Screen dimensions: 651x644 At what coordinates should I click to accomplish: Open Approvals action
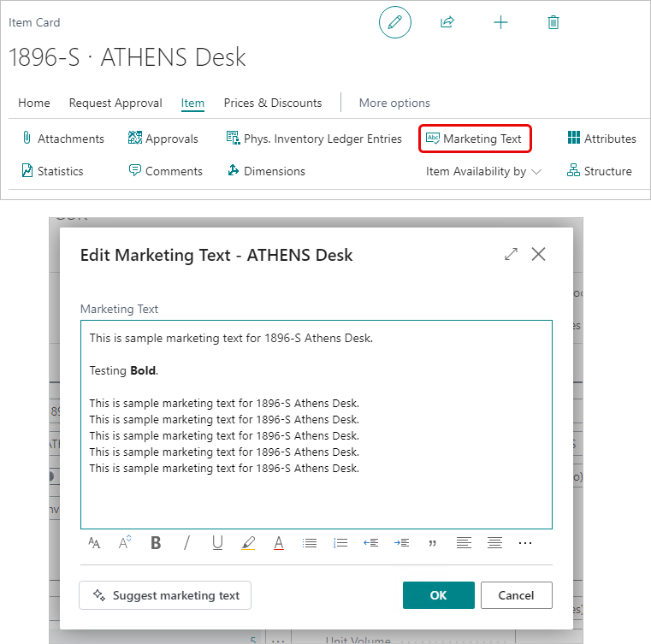(163, 139)
